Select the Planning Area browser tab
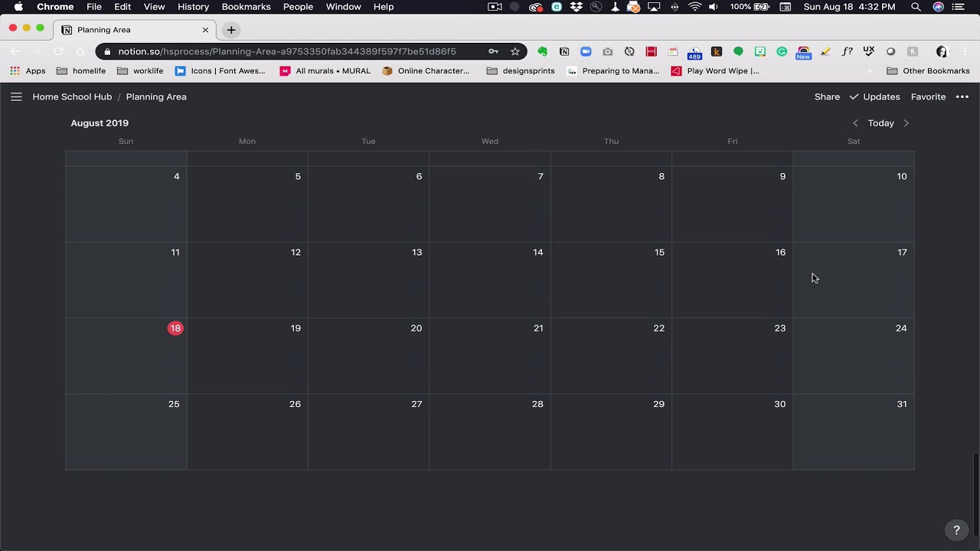Screen dimensions: 980x551 pos(136,30)
